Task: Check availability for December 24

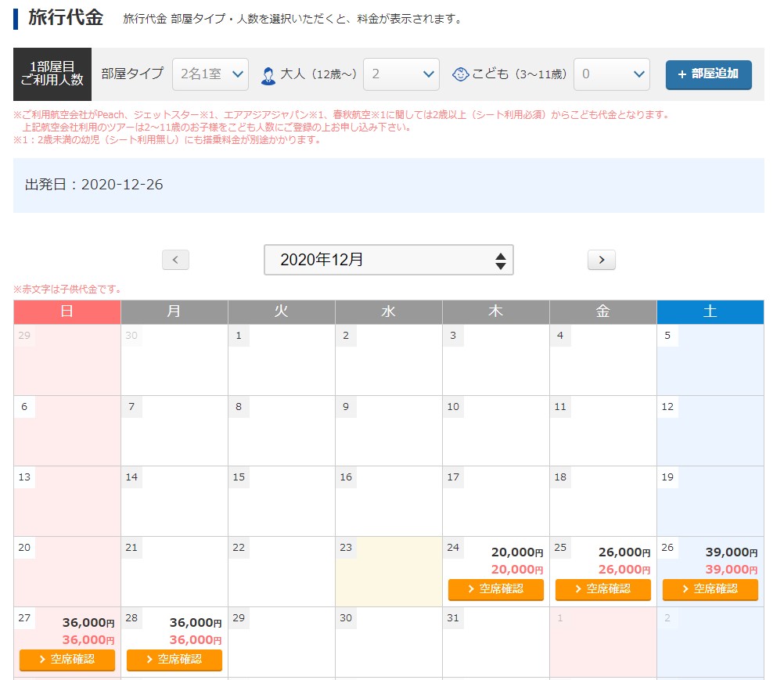Action: click(x=495, y=589)
